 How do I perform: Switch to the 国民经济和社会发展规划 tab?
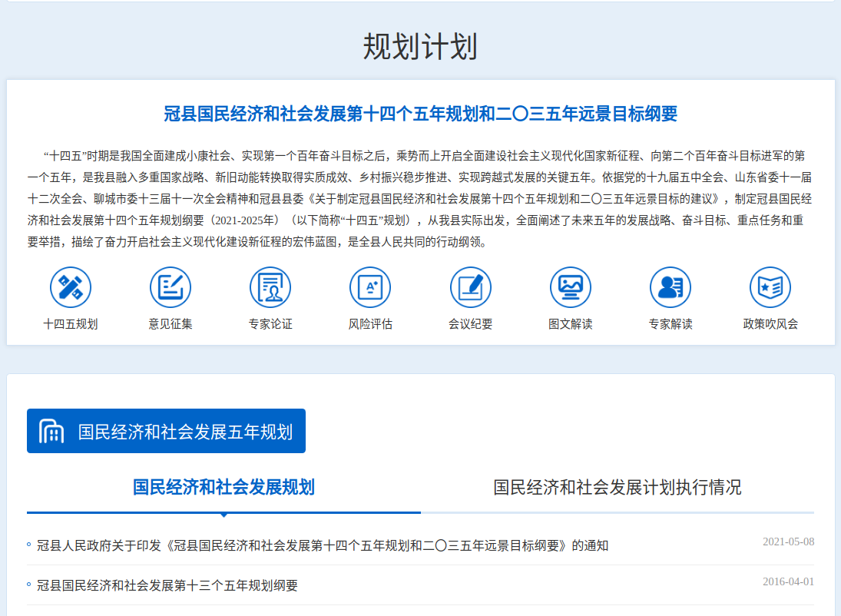223,487
